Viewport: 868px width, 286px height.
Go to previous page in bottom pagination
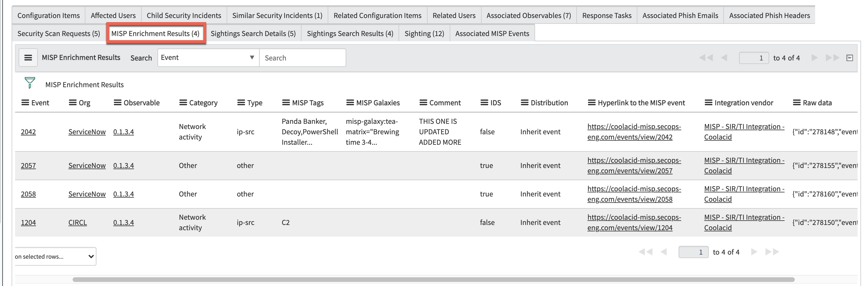[x=663, y=252]
